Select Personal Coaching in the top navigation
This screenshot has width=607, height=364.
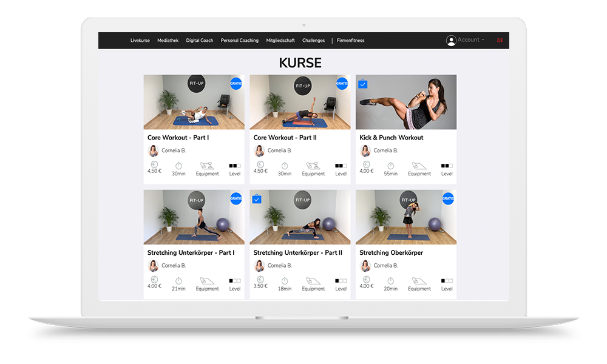[x=239, y=41]
